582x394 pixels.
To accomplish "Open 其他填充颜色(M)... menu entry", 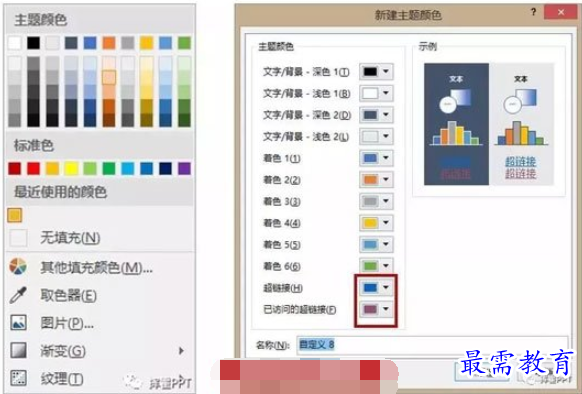I will [x=97, y=267].
